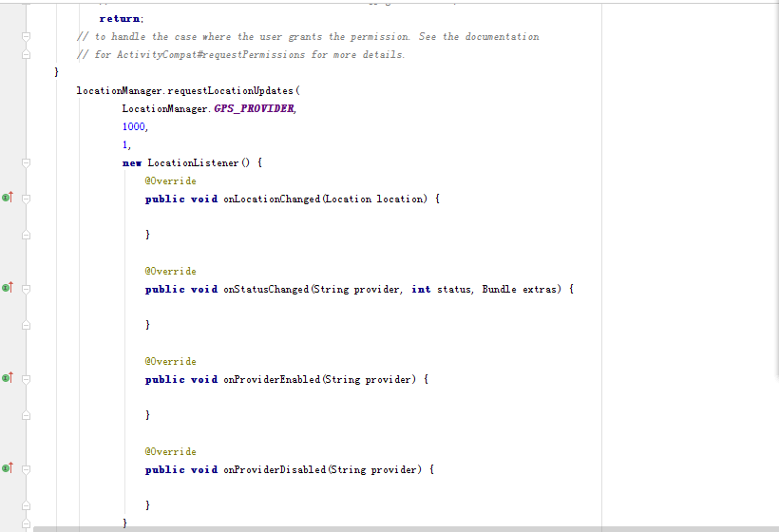The width and height of the screenshot is (779, 532).
Task: Click @Override annotation above onStatusChanged
Action: (170, 271)
